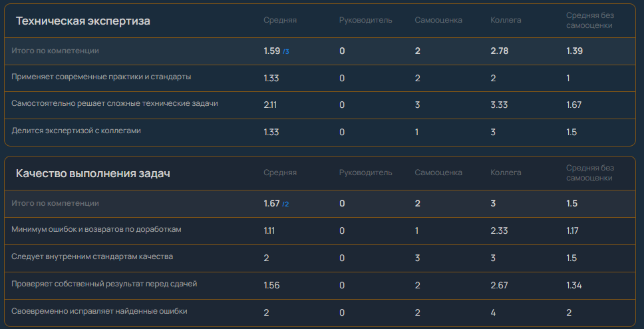Click 'Итого по компетенции' in Техническая экспертиза table
The image size is (644, 329).
pyautogui.click(x=55, y=51)
